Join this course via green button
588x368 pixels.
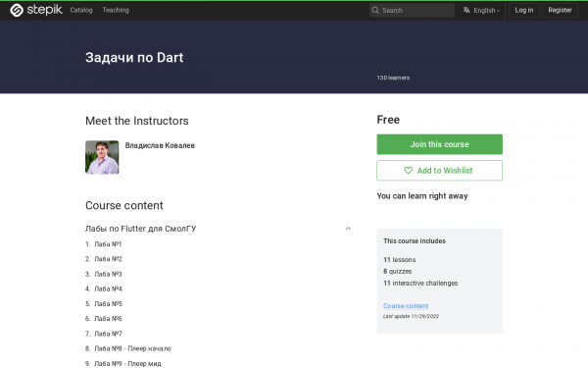[x=439, y=144]
